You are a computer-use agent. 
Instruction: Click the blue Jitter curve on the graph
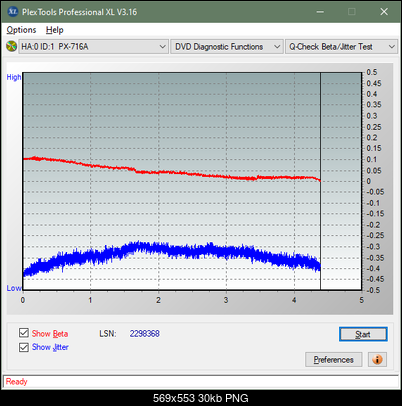(173, 251)
